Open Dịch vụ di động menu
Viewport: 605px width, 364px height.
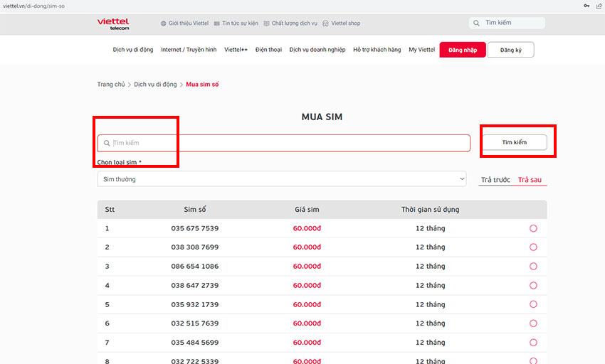(x=132, y=50)
